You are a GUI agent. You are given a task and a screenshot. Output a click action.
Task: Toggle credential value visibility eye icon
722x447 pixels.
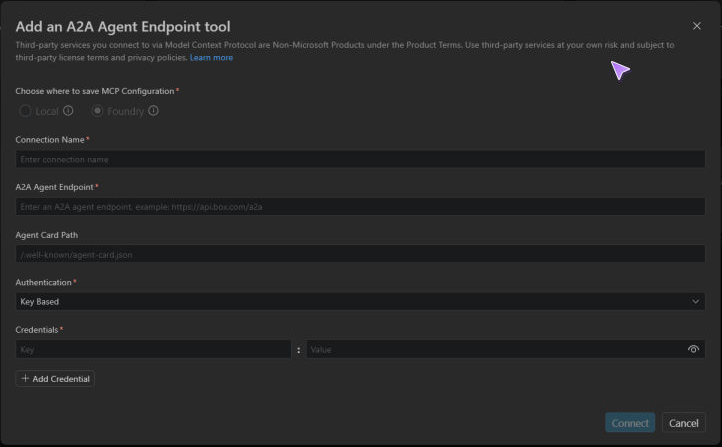point(693,349)
